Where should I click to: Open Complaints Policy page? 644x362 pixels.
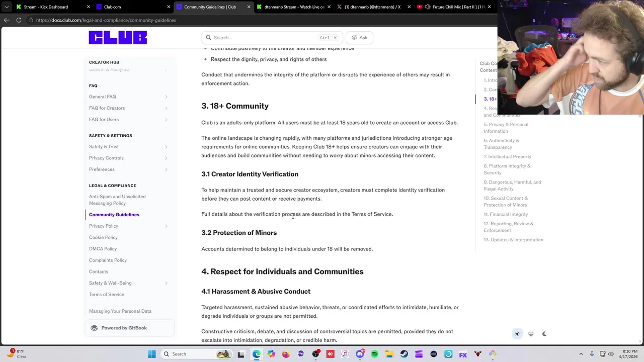click(108, 260)
